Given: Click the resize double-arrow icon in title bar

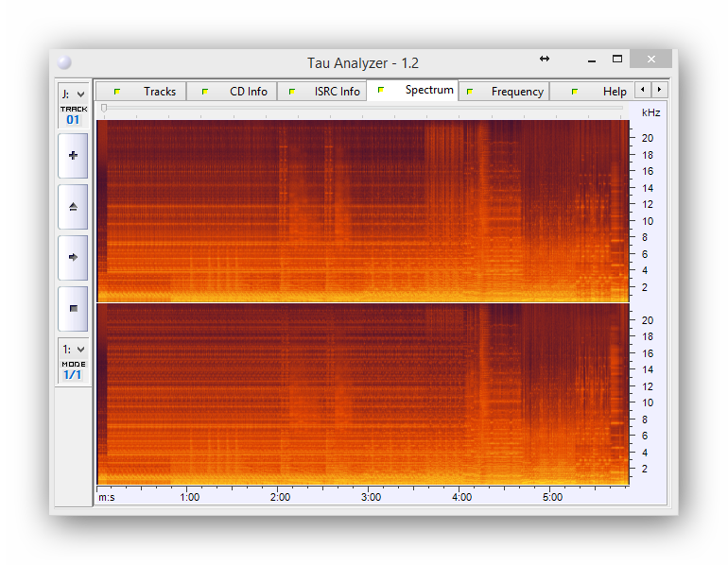Looking at the screenshot, I should pyautogui.click(x=545, y=59).
